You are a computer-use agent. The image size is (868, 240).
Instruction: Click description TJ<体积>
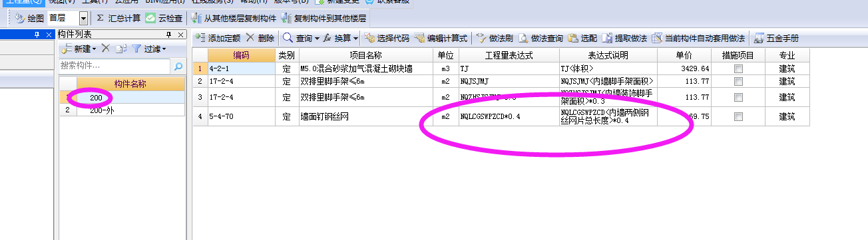tap(608, 68)
